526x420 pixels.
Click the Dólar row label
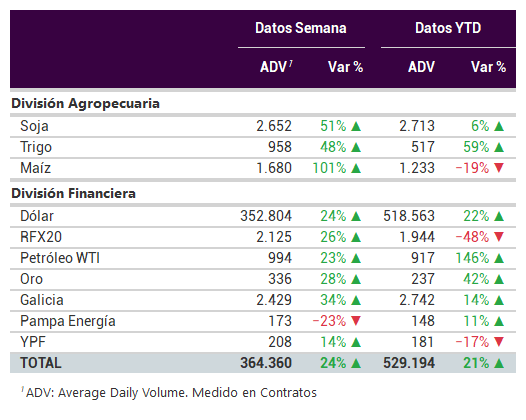click(37, 216)
